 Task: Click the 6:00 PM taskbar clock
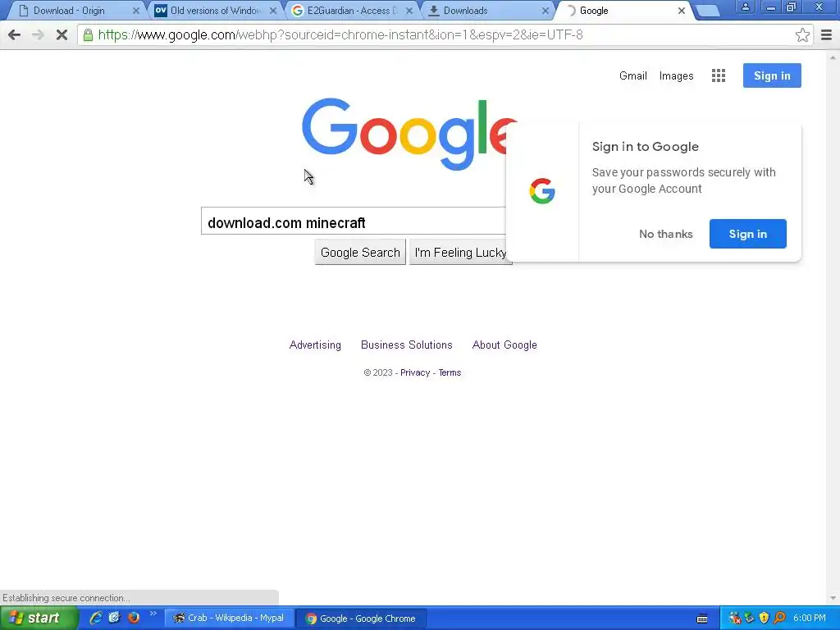tap(810, 619)
